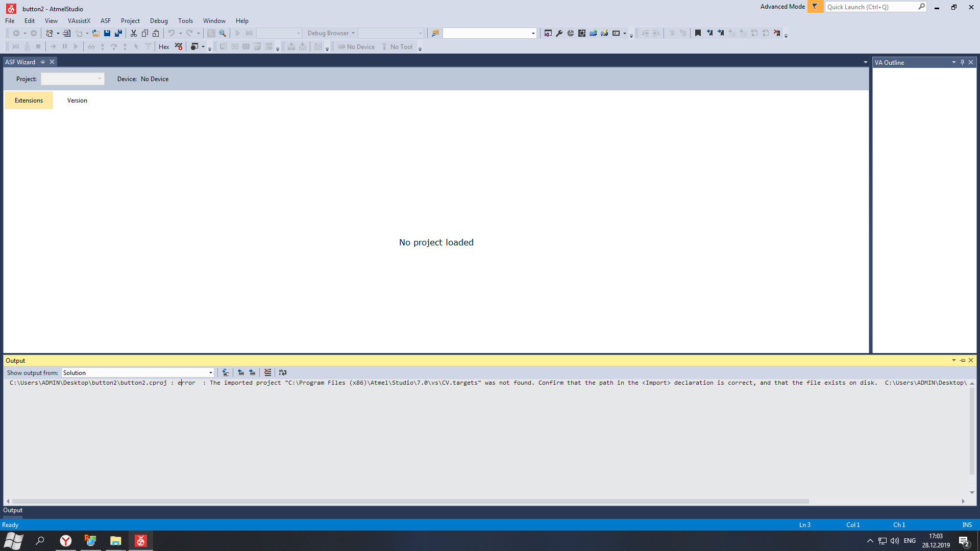Open Show output from Solution dropdown
This screenshot has width=980, height=551.
pyautogui.click(x=138, y=372)
